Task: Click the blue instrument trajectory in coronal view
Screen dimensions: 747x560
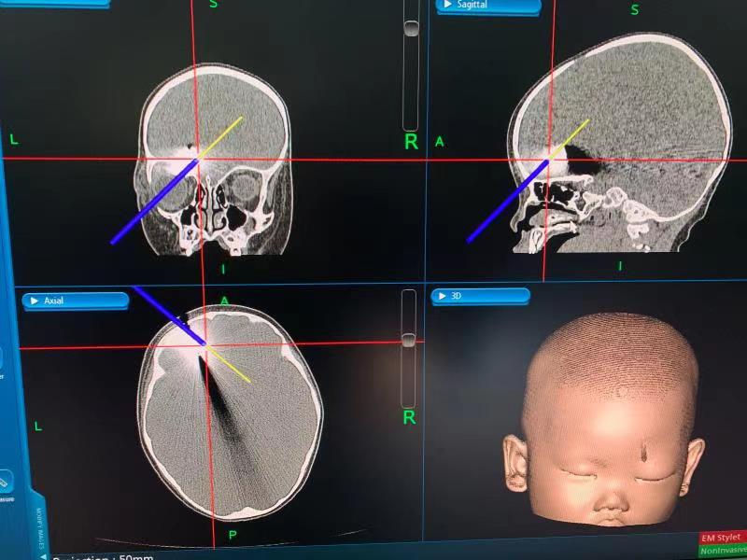Action: pos(154,201)
